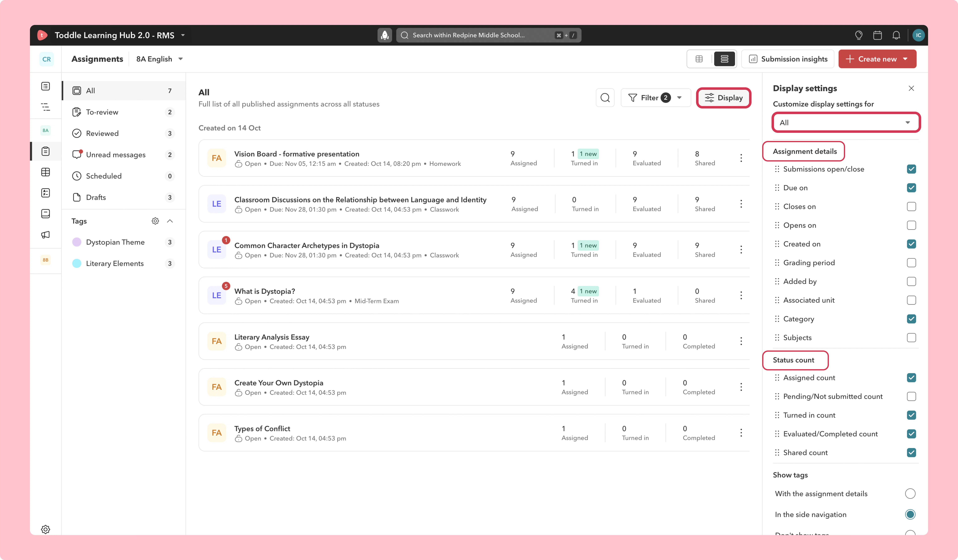Click drag handle for Assigned count row
The image size is (958, 560).
(x=777, y=378)
